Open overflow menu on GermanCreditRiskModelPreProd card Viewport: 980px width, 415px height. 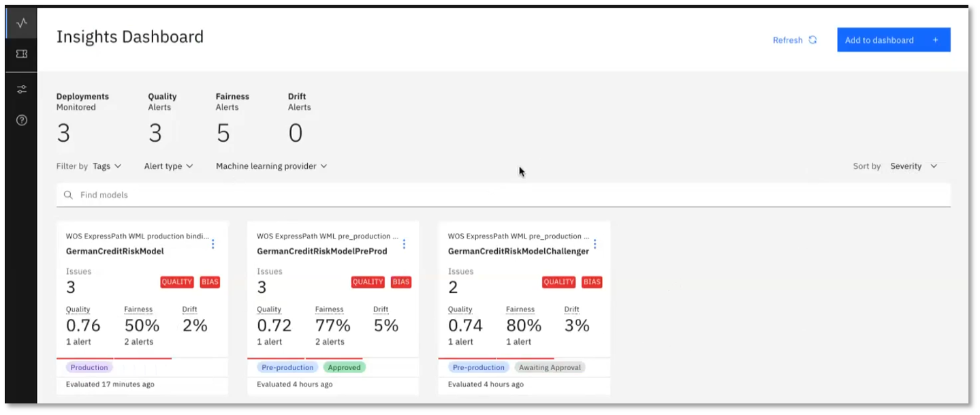tap(404, 244)
